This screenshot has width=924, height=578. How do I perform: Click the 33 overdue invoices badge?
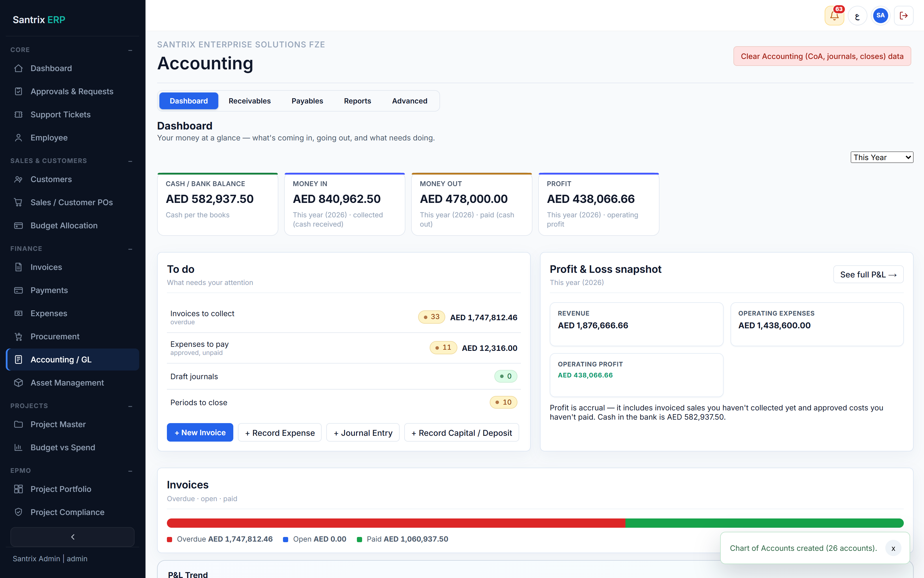(431, 317)
